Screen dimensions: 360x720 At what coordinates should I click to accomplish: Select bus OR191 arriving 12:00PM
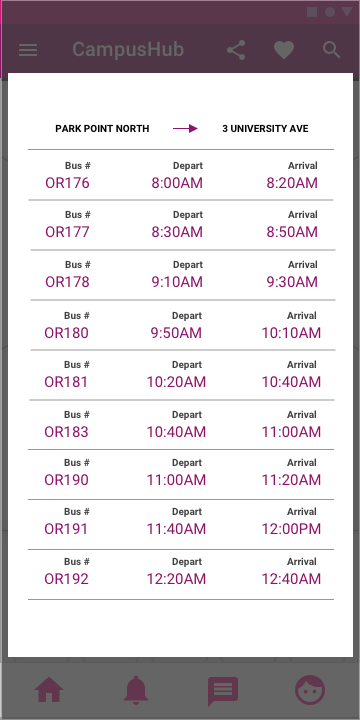181,524
